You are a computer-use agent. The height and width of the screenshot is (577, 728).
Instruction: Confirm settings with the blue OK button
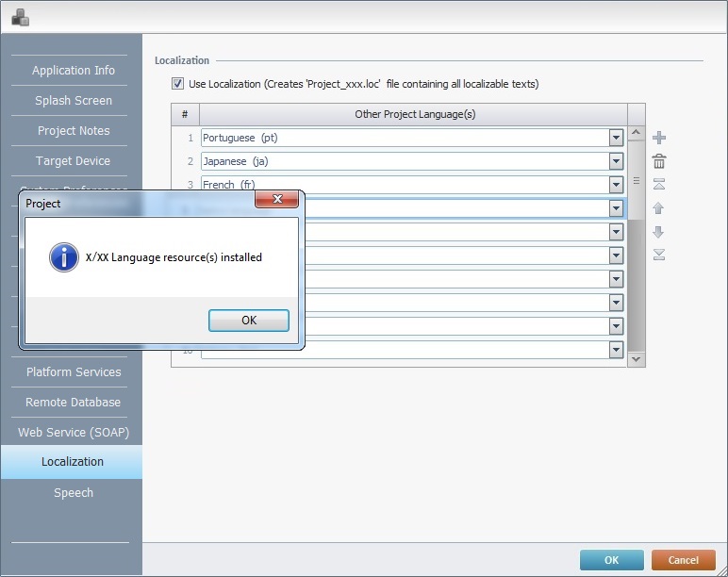point(611,560)
